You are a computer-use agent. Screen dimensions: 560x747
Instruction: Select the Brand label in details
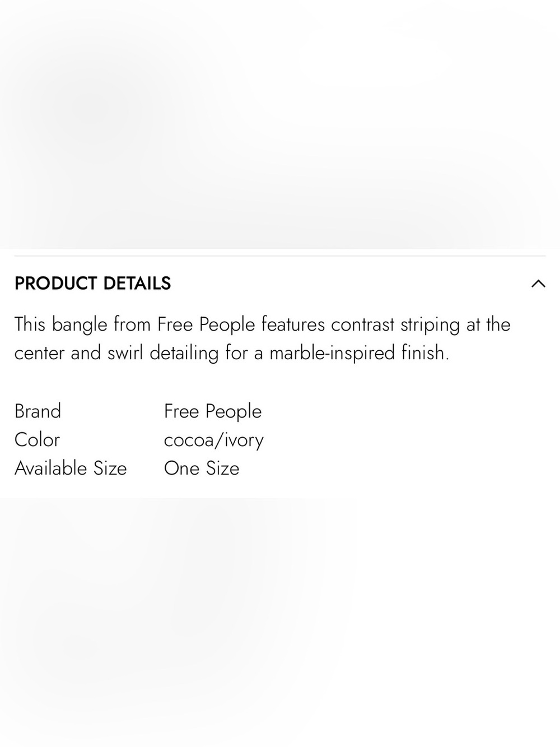pyautogui.click(x=38, y=411)
